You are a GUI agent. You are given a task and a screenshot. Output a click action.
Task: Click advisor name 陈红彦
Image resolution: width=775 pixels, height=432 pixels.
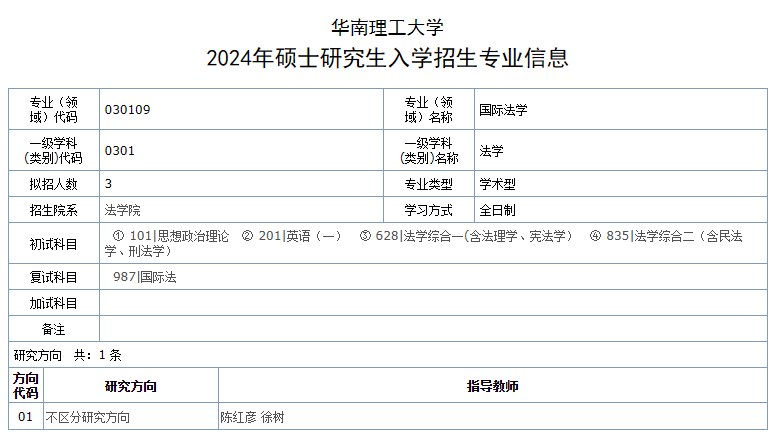click(239, 417)
